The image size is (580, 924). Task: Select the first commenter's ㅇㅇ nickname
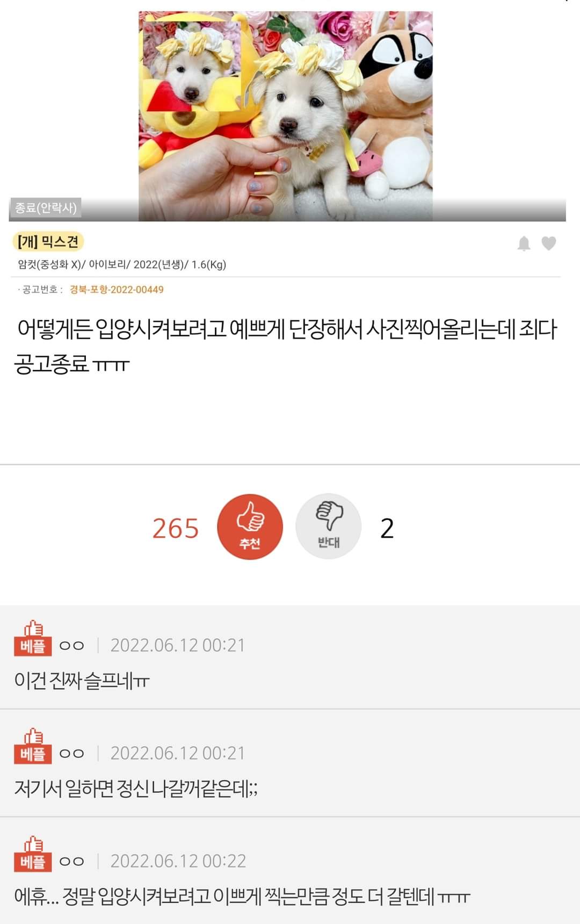point(71,646)
